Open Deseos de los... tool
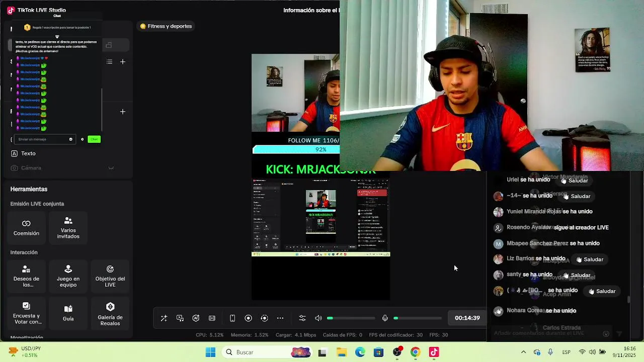The height and width of the screenshot is (362, 644). (26, 276)
